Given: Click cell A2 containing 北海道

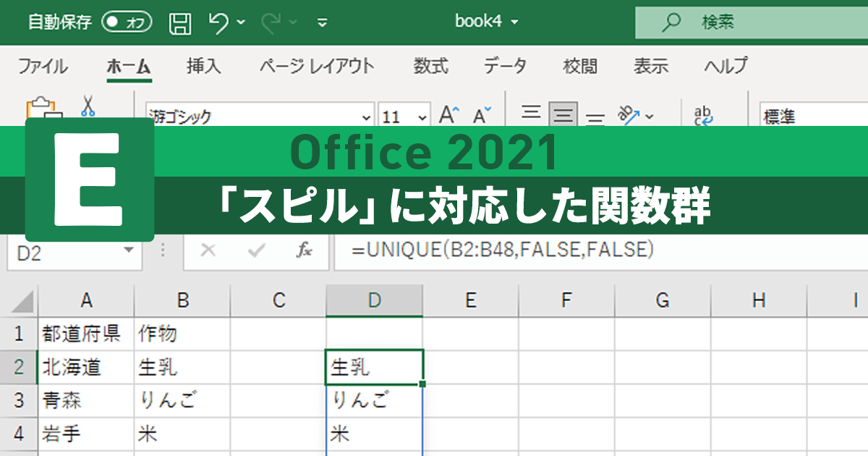Looking at the screenshot, I should (86, 367).
